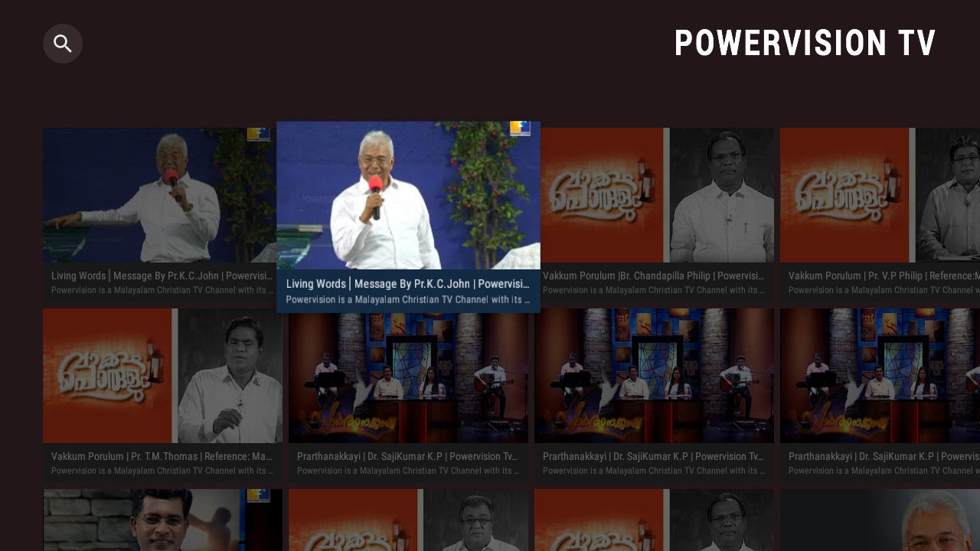
Task: Select Vakkum Porulum by Pr. T.M.Thomas
Action: click(x=162, y=375)
